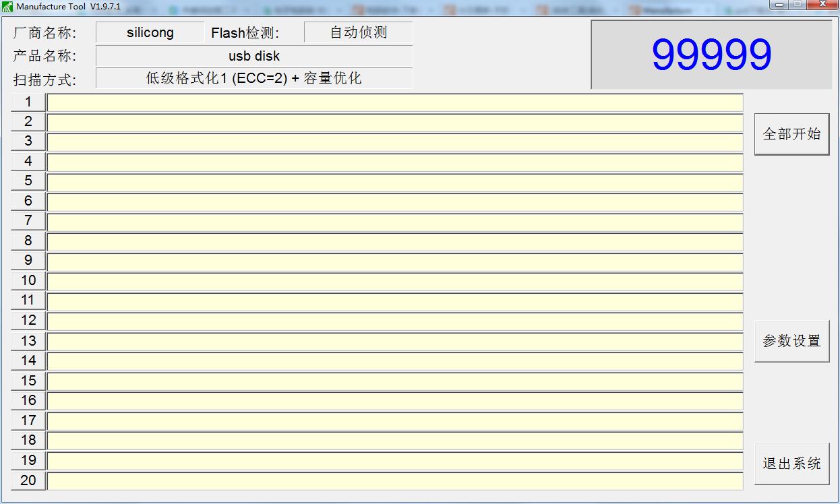The image size is (840, 504).
Task: Click the 自动侦测 Flash detection field
Action: coord(358,32)
